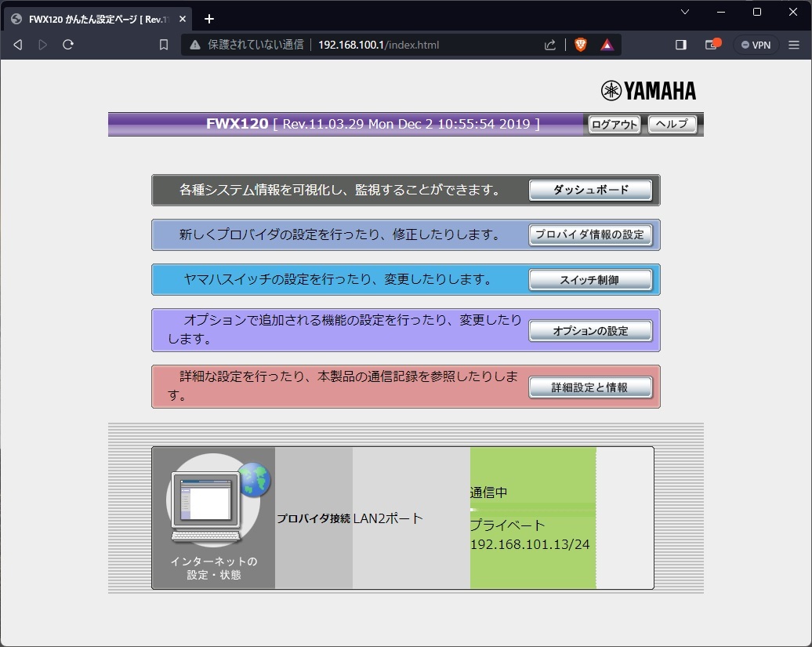Open the tab list chevron
812x647 pixels.
point(684,13)
